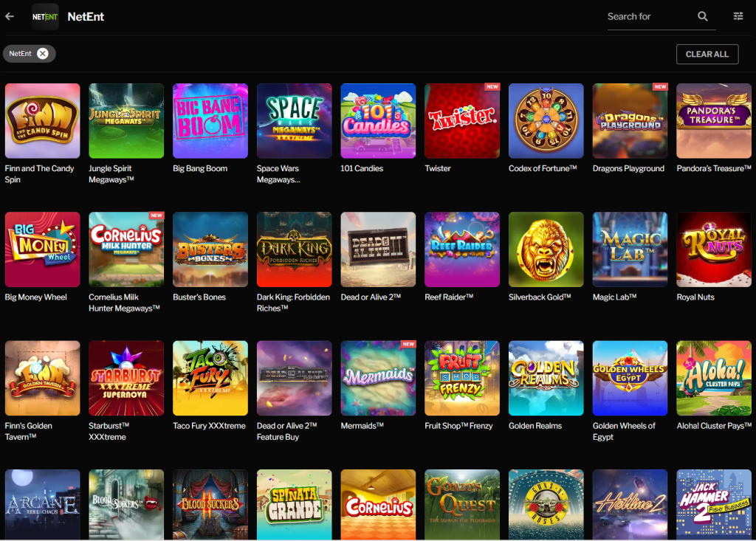
Task: Click the Gonzo's Quest thumbnail
Action: point(462,506)
